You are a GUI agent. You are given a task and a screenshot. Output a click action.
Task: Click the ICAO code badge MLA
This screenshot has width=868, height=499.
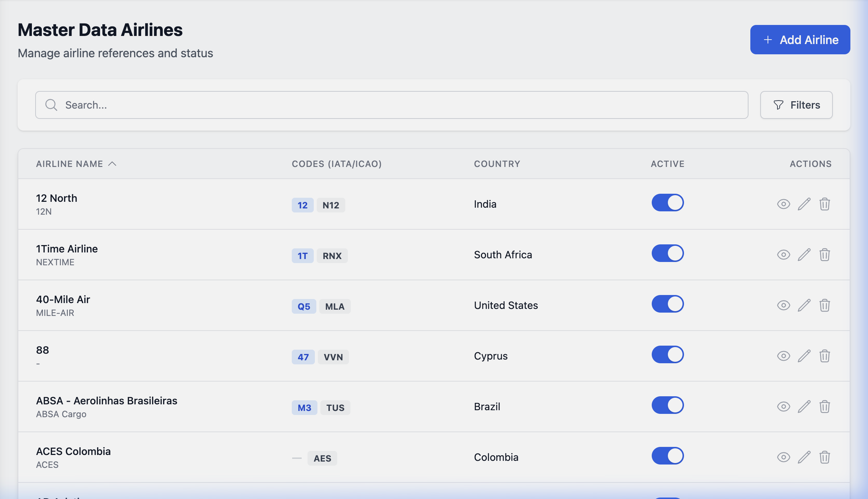pyautogui.click(x=335, y=306)
